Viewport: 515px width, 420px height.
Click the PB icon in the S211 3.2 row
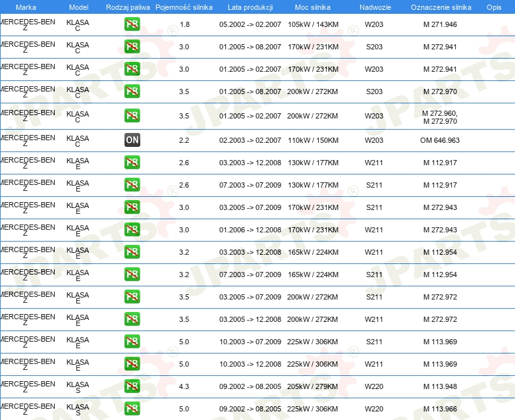coord(132,274)
